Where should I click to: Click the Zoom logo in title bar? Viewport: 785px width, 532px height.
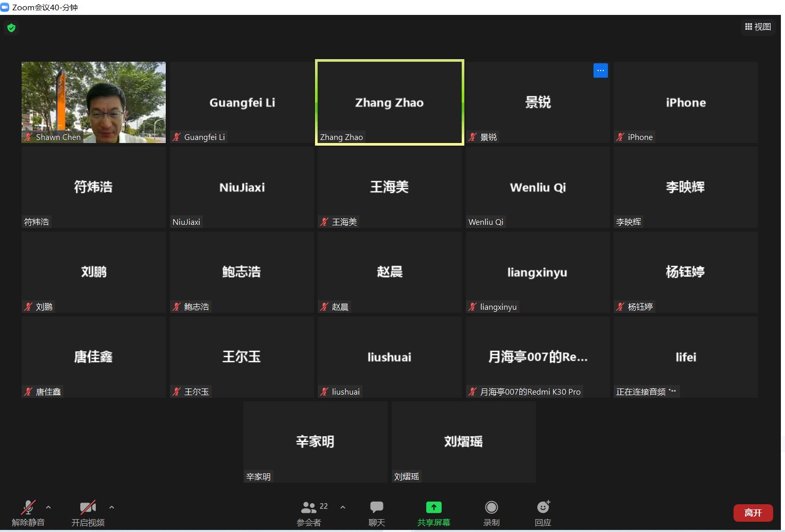coord(5,7)
